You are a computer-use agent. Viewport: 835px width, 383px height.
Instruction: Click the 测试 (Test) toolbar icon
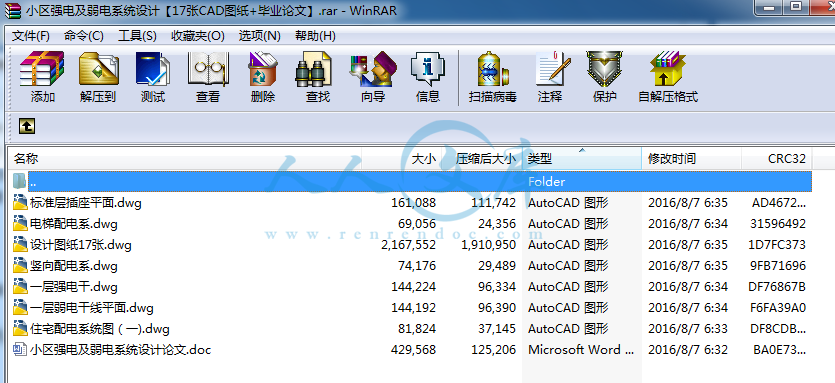point(153,69)
